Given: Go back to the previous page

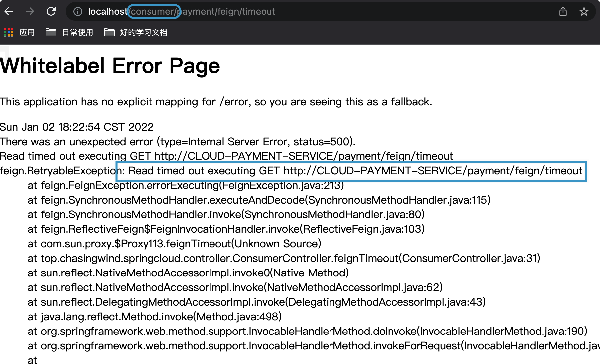Looking at the screenshot, I should (9, 11).
